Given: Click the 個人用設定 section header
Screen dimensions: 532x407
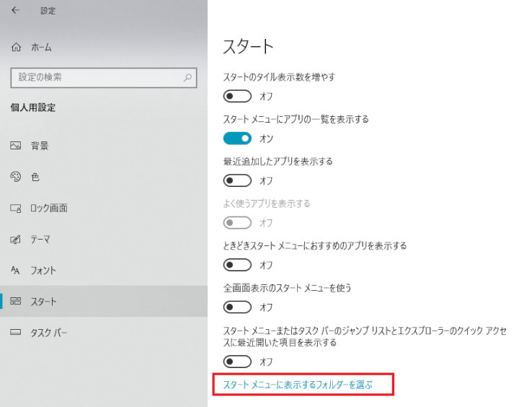Looking at the screenshot, I should pos(33,108).
